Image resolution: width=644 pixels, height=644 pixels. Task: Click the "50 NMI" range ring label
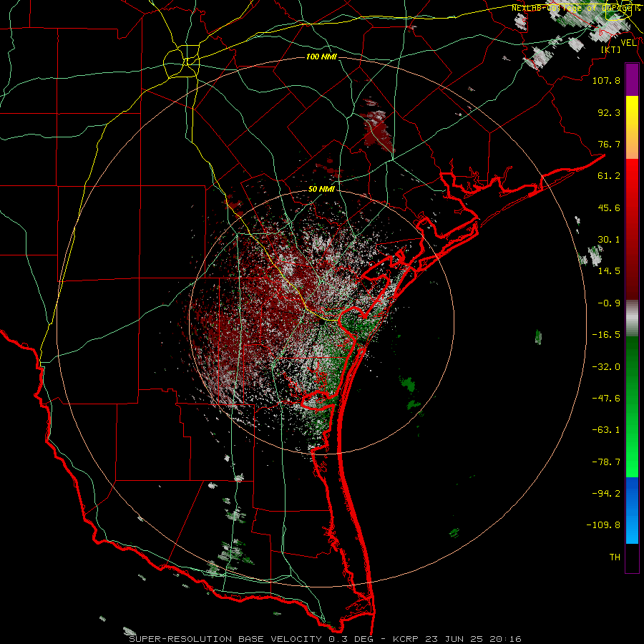(321, 189)
